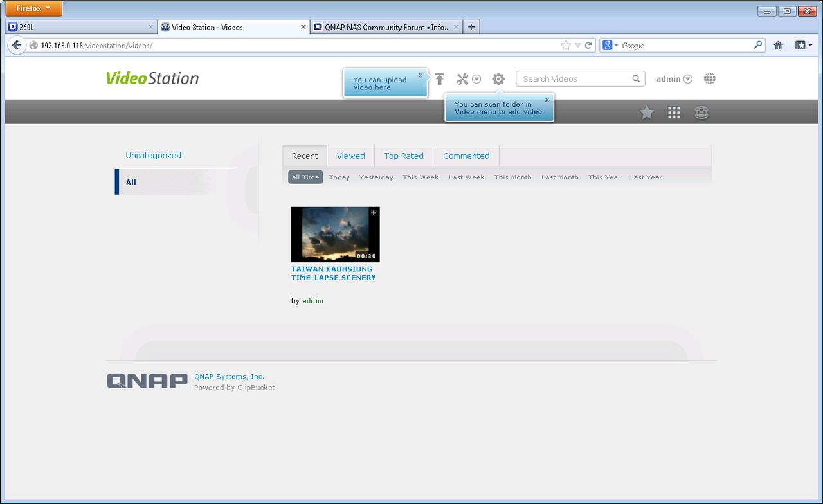Switch to the Commented tab

point(466,156)
